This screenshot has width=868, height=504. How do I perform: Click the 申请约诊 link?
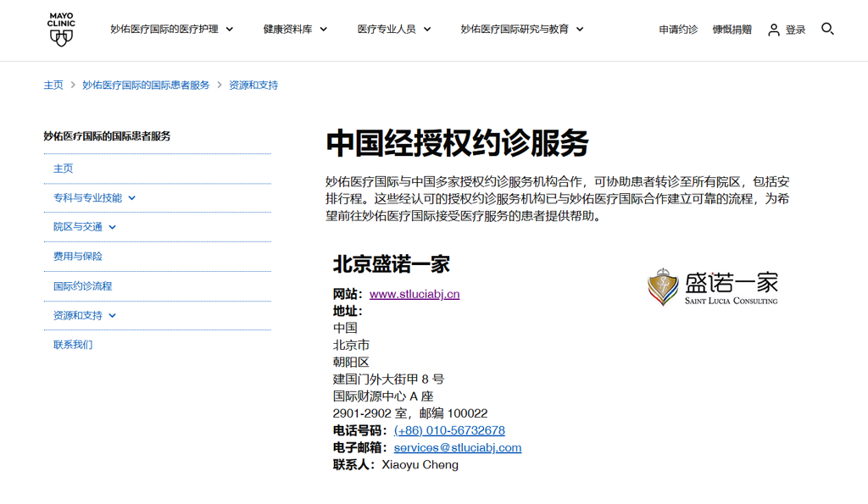[x=678, y=30]
